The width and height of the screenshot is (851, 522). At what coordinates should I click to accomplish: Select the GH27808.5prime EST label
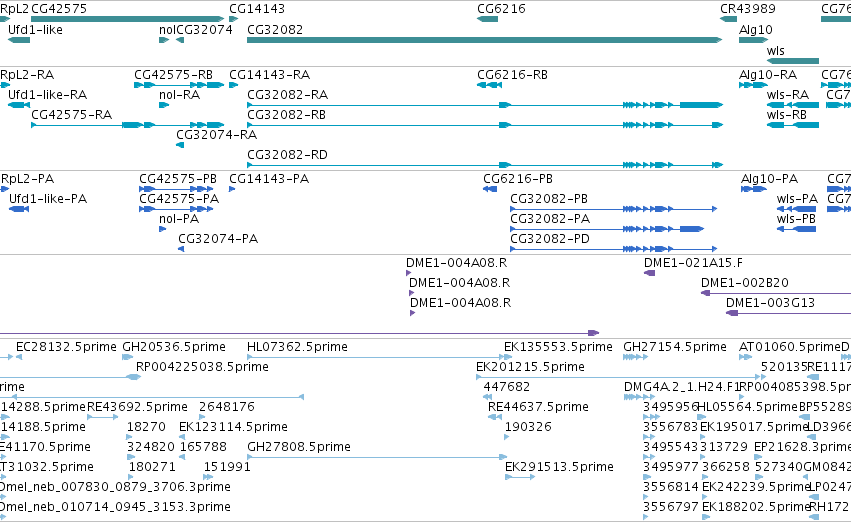click(299, 448)
